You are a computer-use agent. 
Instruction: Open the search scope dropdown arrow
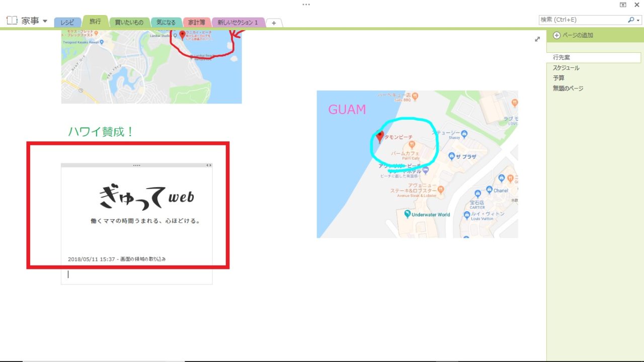tap(639, 21)
